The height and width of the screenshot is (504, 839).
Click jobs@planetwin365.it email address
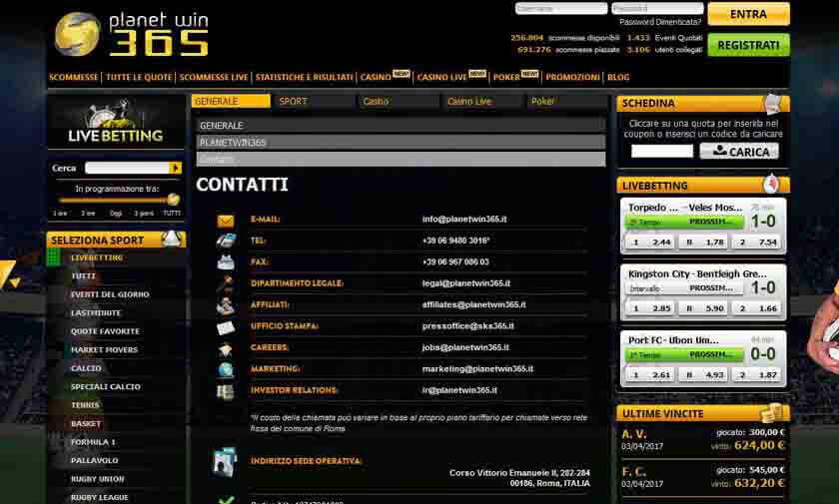click(465, 347)
